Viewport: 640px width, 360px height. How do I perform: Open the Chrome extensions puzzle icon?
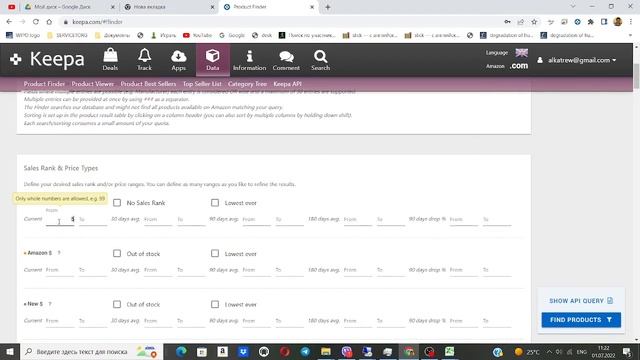click(591, 22)
